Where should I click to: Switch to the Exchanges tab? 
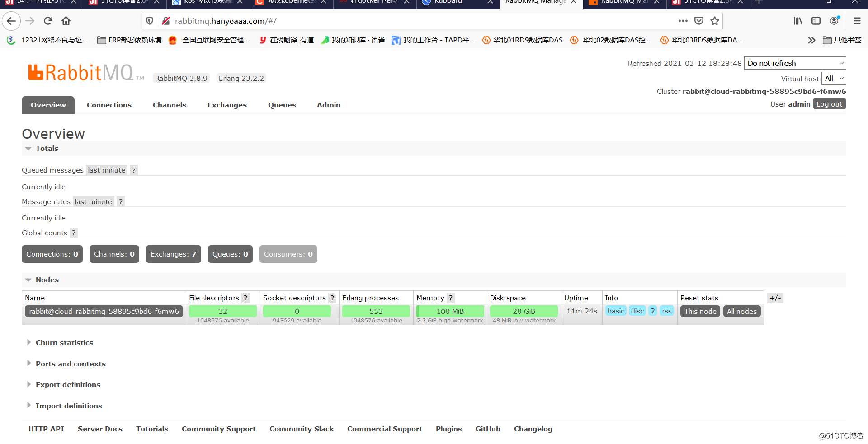pyautogui.click(x=227, y=105)
